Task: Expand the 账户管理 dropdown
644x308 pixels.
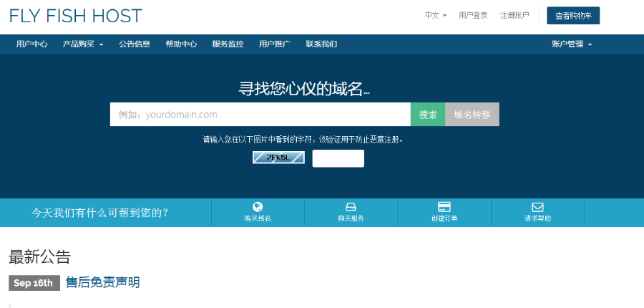Action: coord(572,44)
